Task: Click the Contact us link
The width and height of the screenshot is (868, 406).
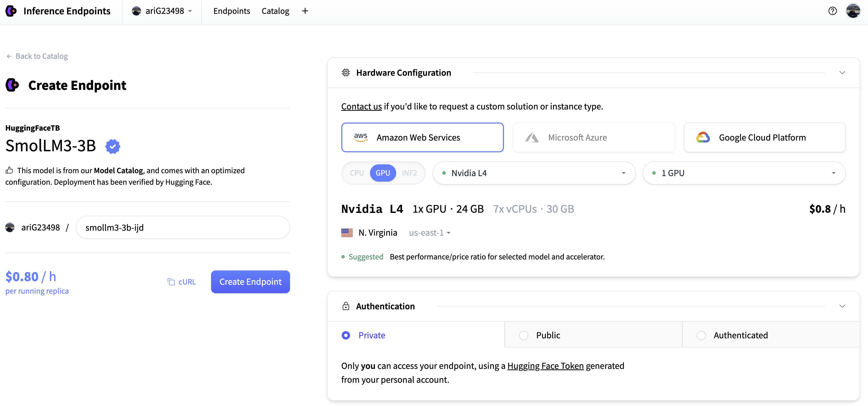Action: click(361, 107)
